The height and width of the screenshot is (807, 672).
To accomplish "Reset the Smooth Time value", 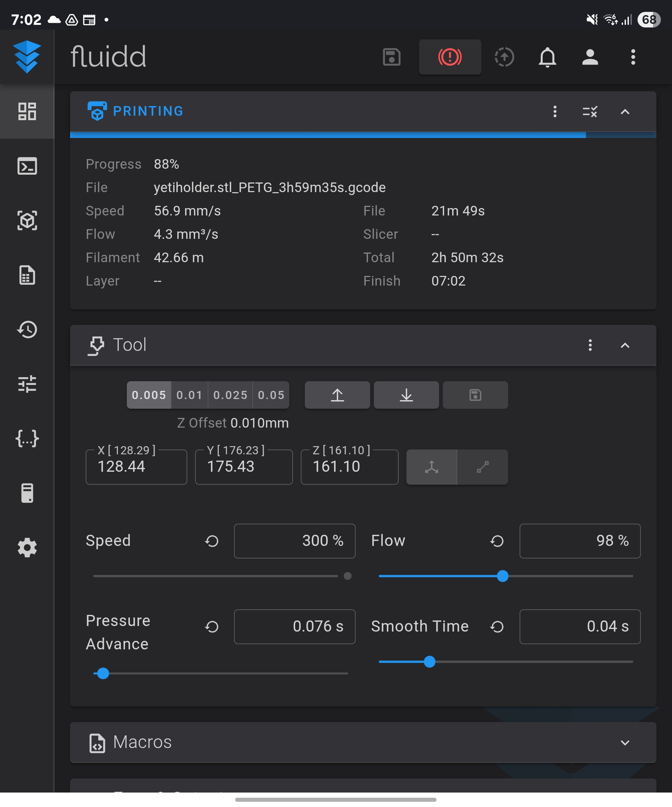I will [497, 627].
